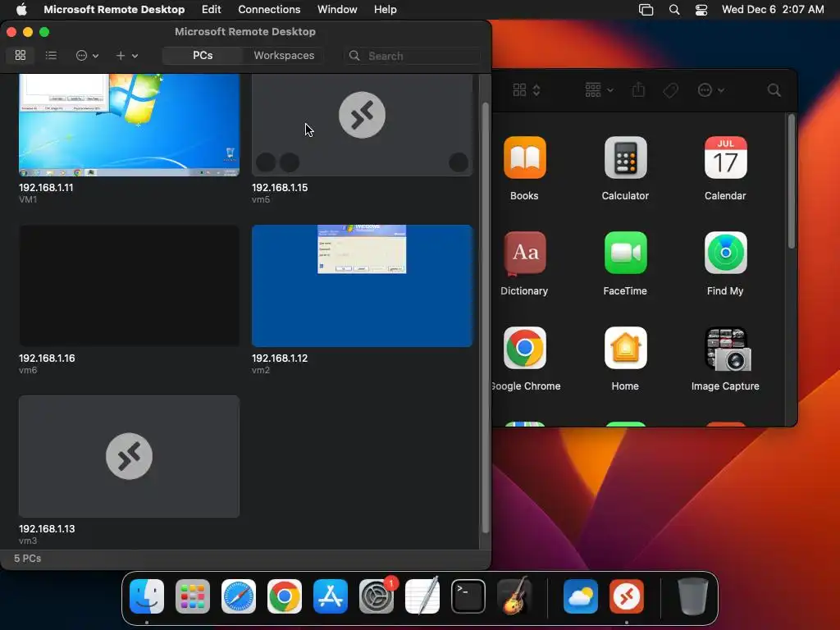
Task: Click the Finder Share button
Action: point(638,90)
